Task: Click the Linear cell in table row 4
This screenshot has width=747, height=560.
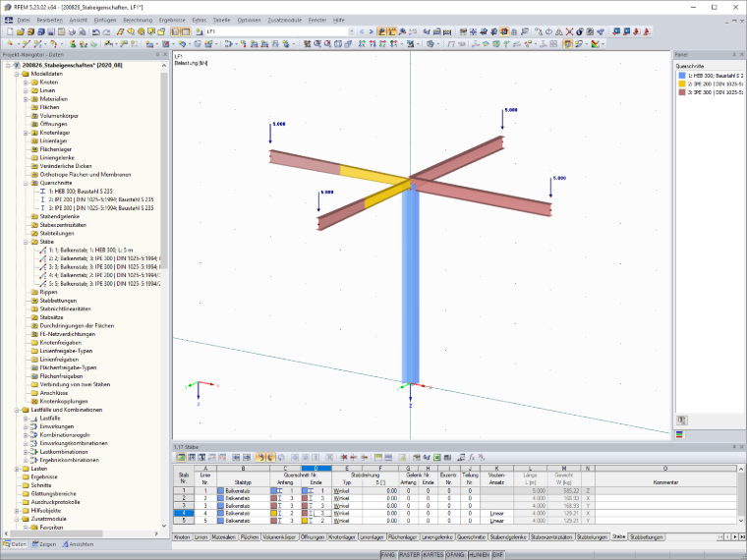Action: (x=496, y=513)
